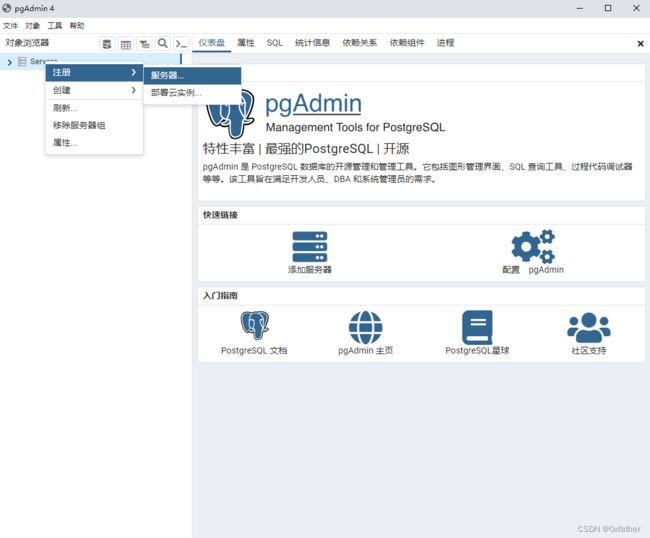Viewport: 650px width, 538px height.
Task: Click the pgAdmin 主页 link text
Action: (366, 351)
